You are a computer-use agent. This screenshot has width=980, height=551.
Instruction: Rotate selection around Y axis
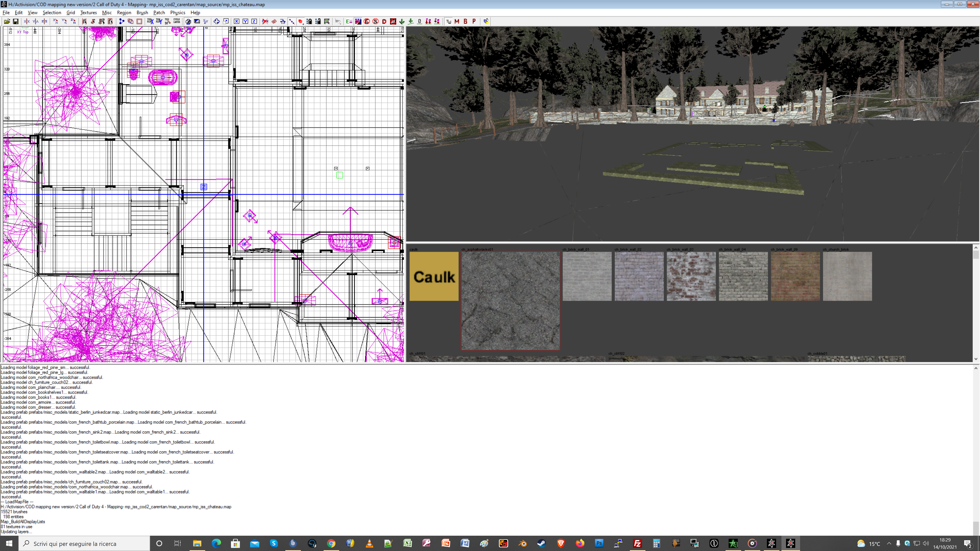pyautogui.click(x=64, y=21)
